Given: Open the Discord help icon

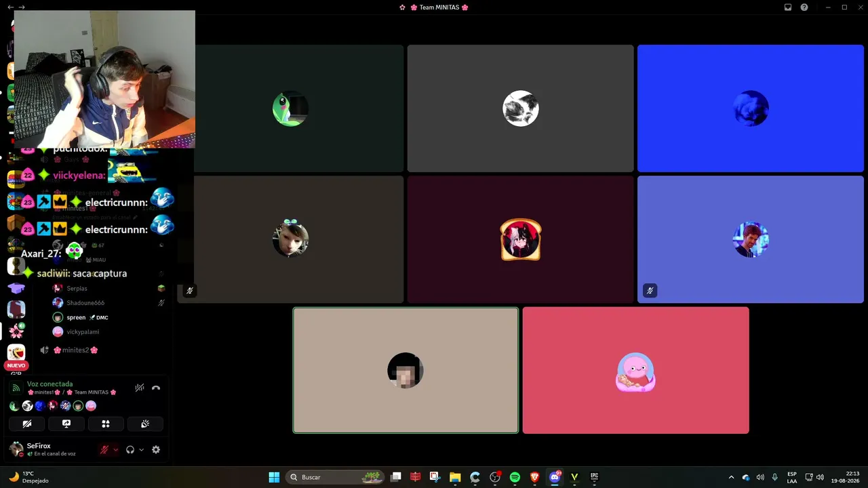Looking at the screenshot, I should point(804,7).
